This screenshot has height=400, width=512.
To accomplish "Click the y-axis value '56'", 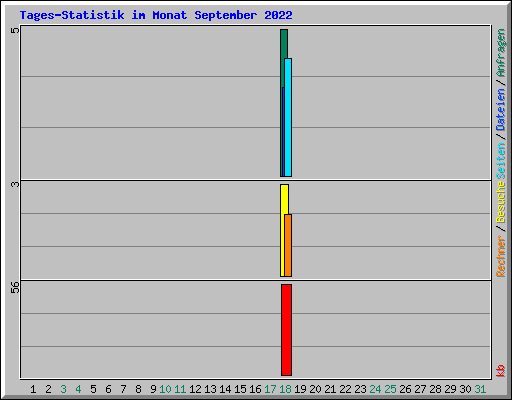I will 15,288.
